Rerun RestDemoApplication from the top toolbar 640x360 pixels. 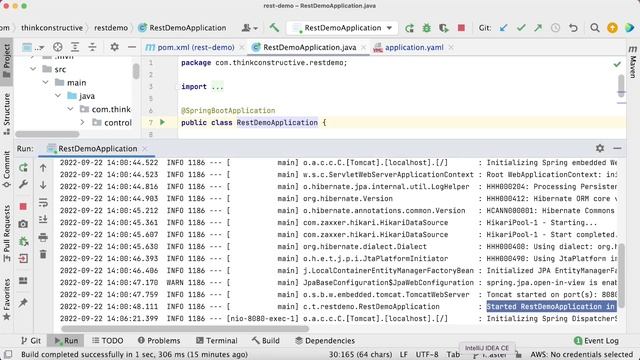click(409, 28)
